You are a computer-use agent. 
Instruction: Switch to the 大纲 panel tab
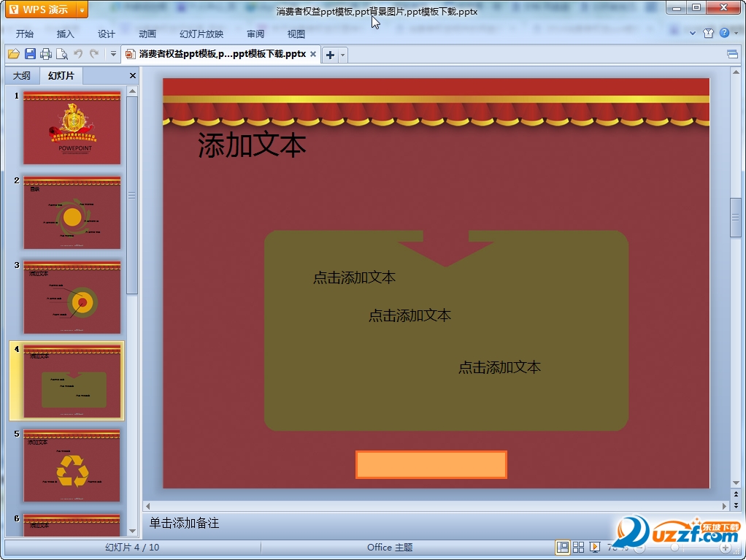pos(22,76)
